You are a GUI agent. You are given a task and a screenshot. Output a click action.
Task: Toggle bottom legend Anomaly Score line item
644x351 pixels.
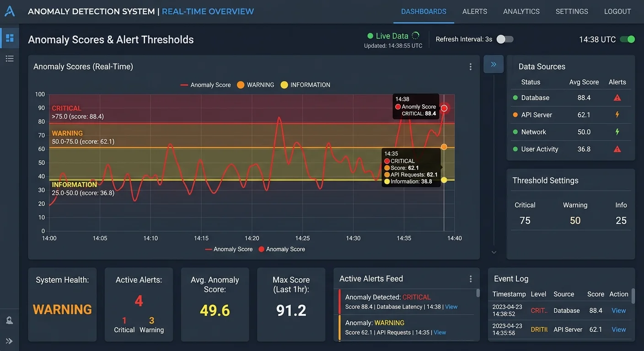(x=229, y=249)
